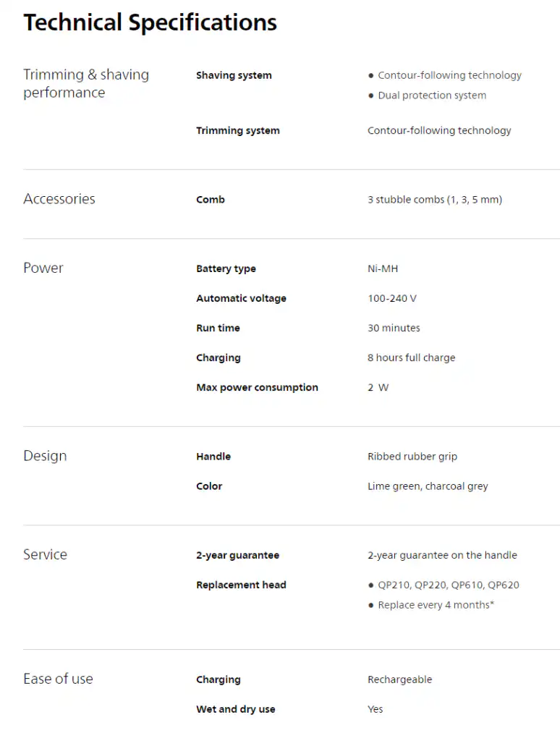Select the Design section title

45,456
